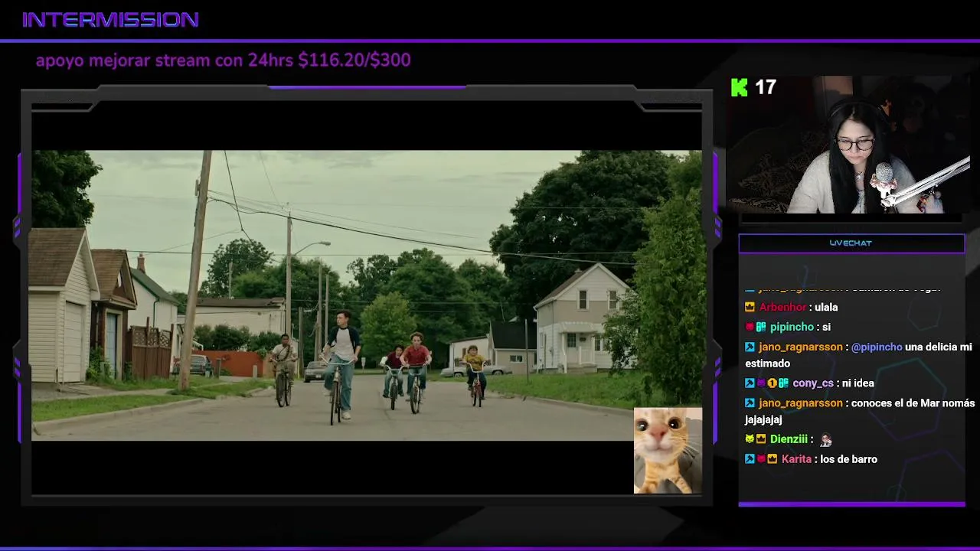Viewport: 980px width, 551px height.
Task: Open pipincho's username in chat
Action: coord(792,327)
